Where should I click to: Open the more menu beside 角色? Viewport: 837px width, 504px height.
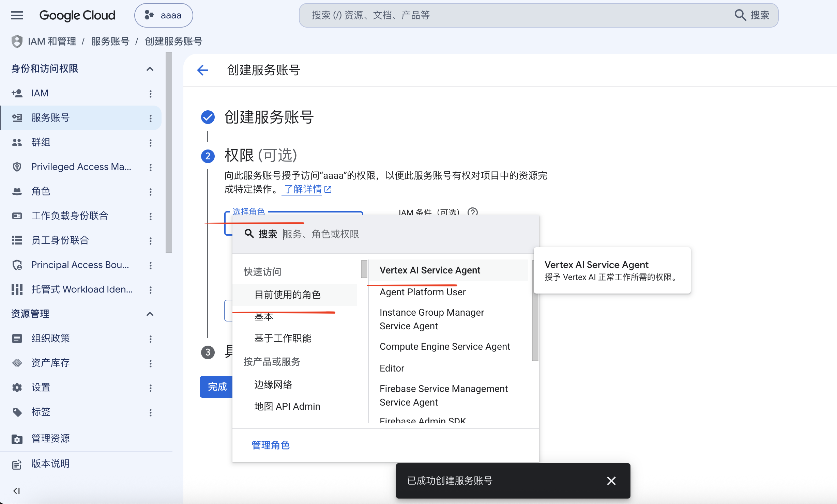point(150,192)
